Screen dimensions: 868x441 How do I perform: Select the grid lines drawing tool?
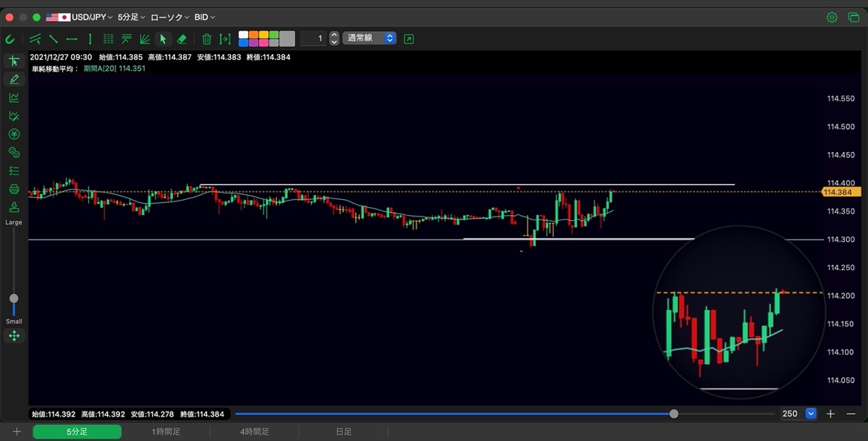point(109,38)
